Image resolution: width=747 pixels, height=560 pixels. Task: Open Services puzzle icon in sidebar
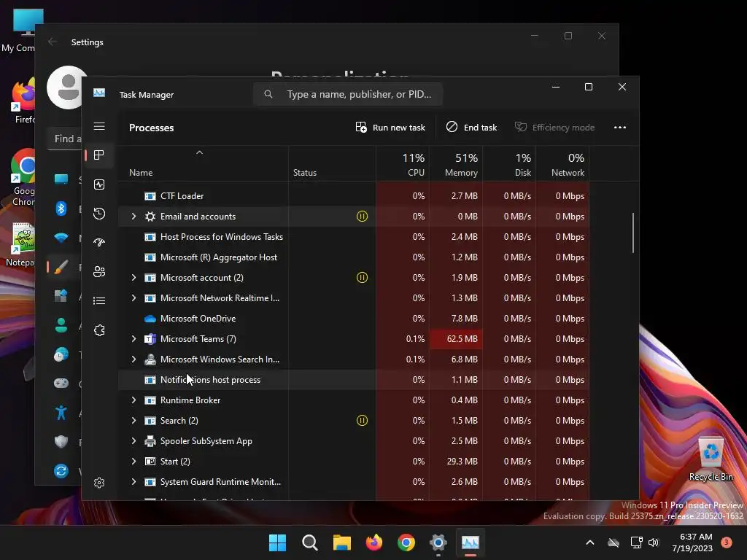(99, 330)
